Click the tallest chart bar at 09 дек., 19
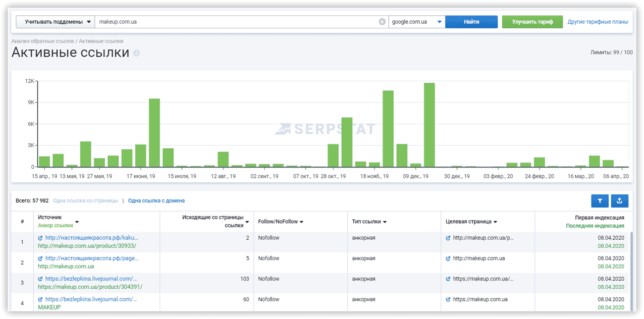 tap(429, 125)
